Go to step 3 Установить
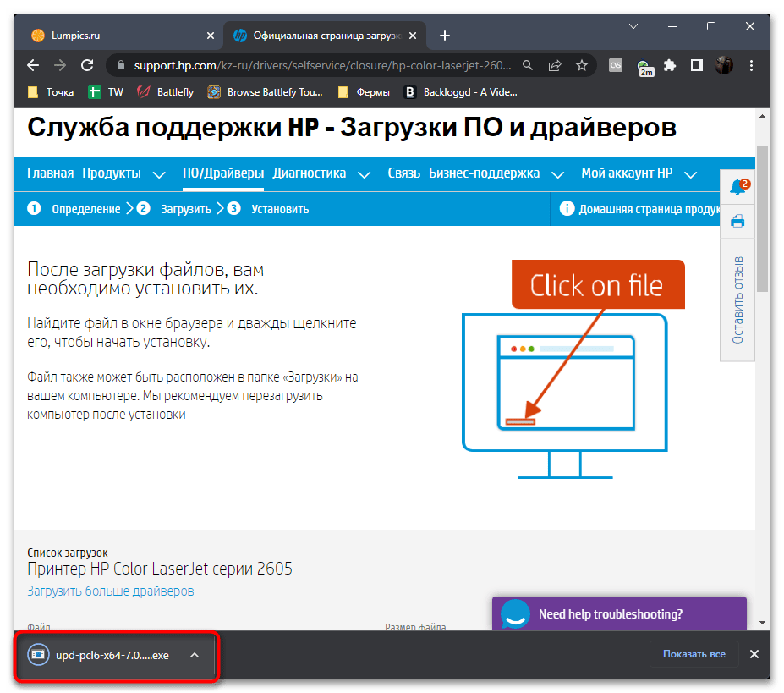The width and height of the screenshot is (784, 693). tap(268, 209)
